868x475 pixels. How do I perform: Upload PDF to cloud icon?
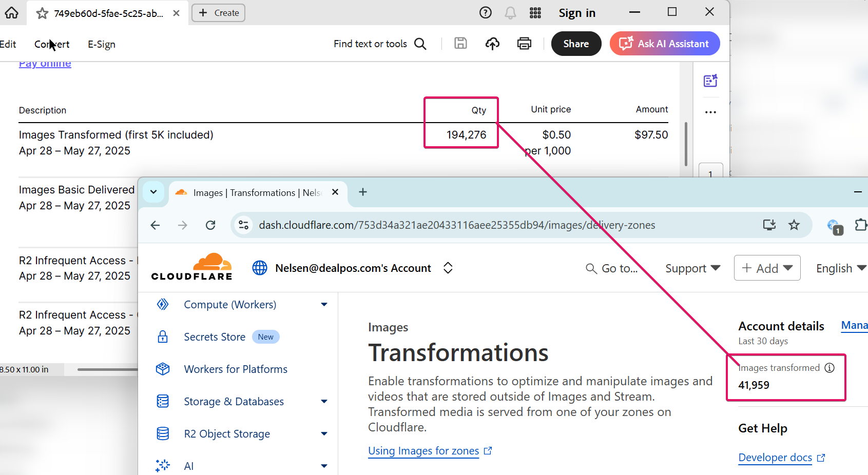tap(492, 44)
